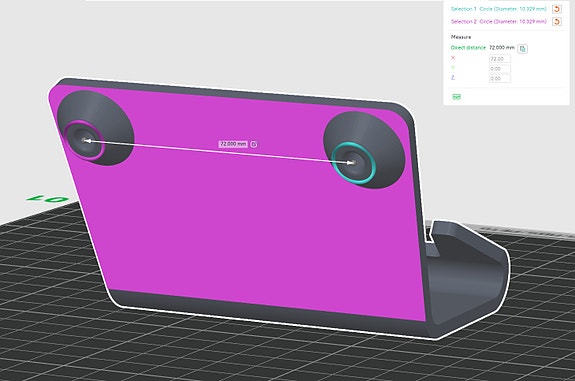The width and height of the screenshot is (575, 381).
Task: Click the green plate number 01 label
Action: pyautogui.click(x=47, y=199)
